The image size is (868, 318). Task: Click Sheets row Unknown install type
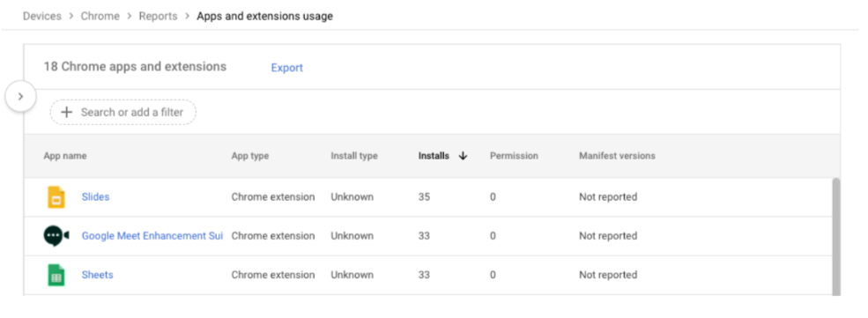point(352,275)
